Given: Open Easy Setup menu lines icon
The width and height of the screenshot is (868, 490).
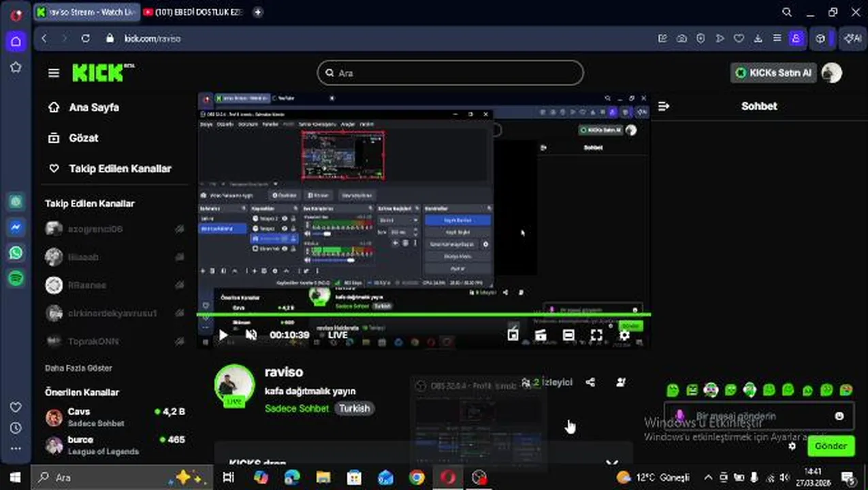Looking at the screenshot, I should [x=777, y=39].
